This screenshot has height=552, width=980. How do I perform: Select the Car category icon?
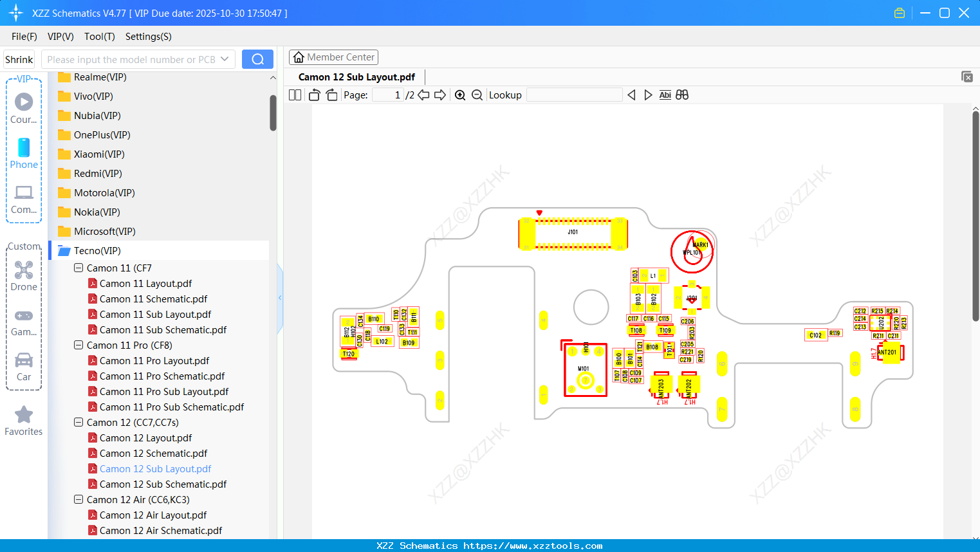pyautogui.click(x=24, y=366)
